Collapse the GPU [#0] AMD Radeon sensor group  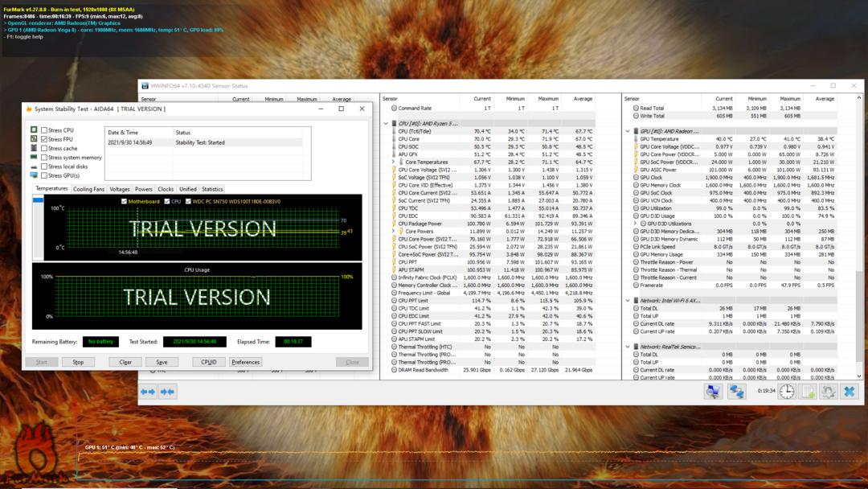[x=628, y=131]
